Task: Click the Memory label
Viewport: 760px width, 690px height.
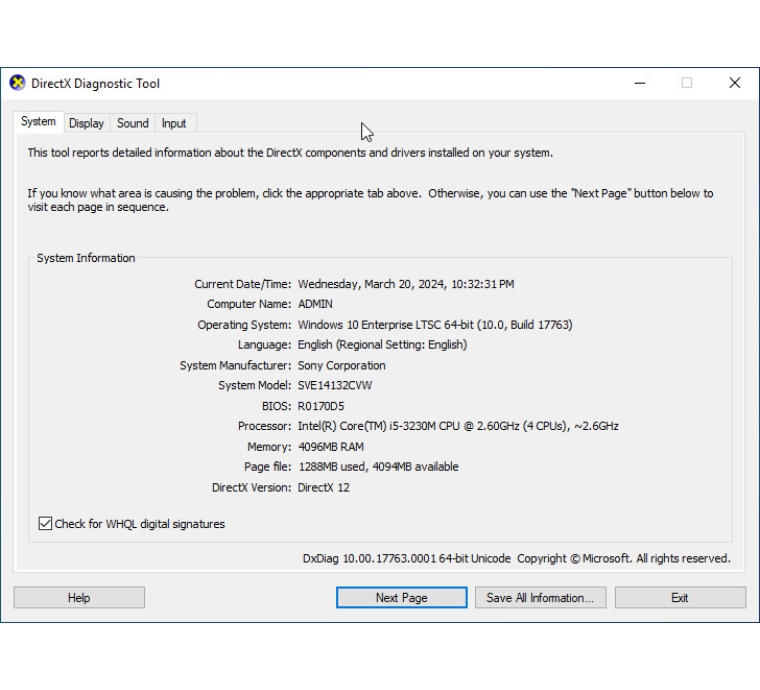Action: pyautogui.click(x=269, y=447)
